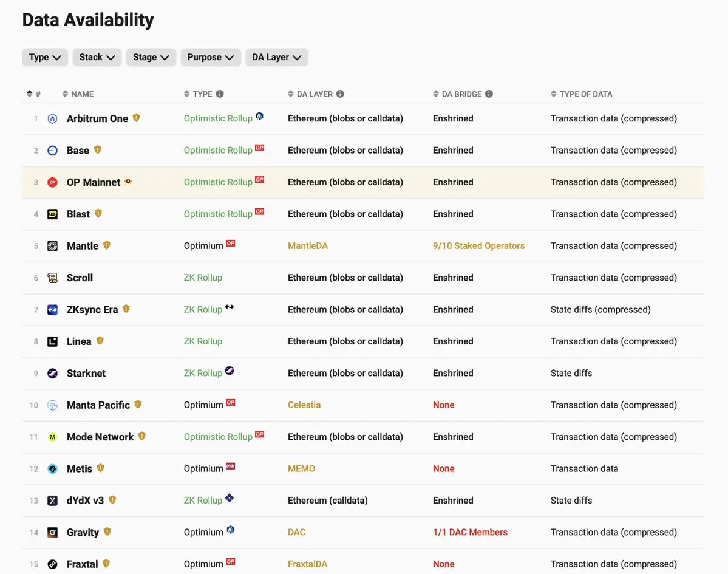This screenshot has width=728, height=574.
Task: Click the Arbitrum One logo icon
Action: pyautogui.click(x=52, y=118)
